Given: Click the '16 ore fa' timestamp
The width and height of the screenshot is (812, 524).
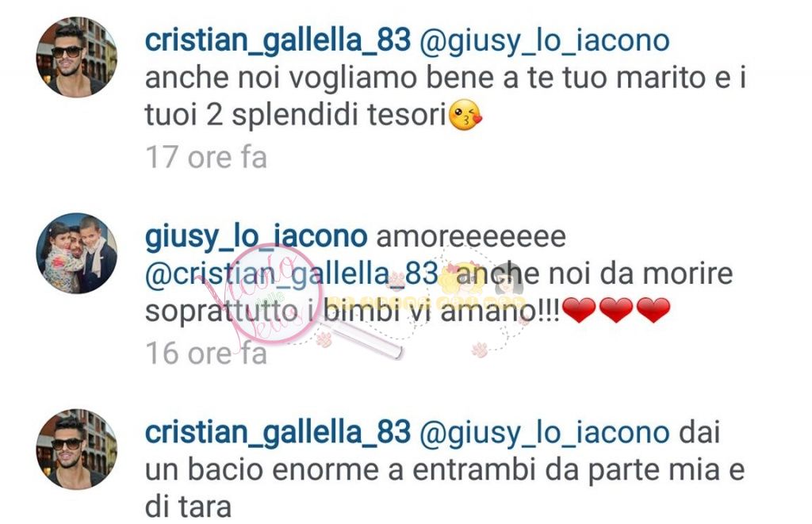Looking at the screenshot, I should pyautogui.click(x=206, y=353).
